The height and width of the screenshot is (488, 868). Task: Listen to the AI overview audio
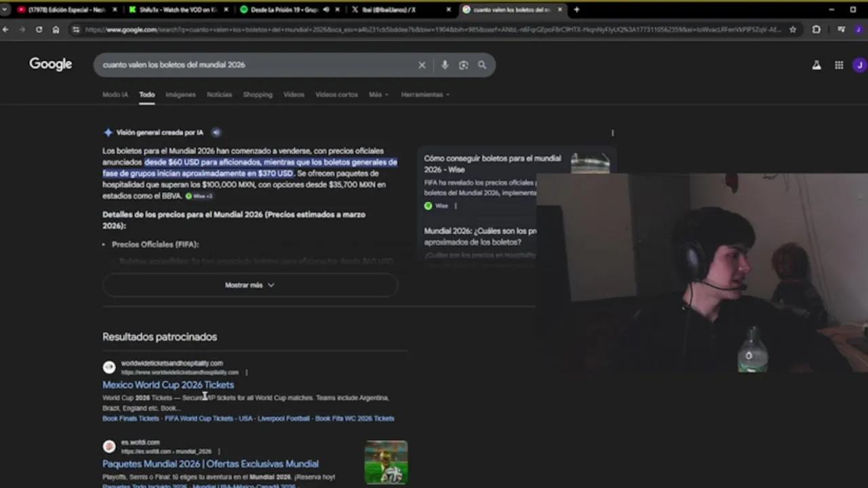tap(216, 133)
